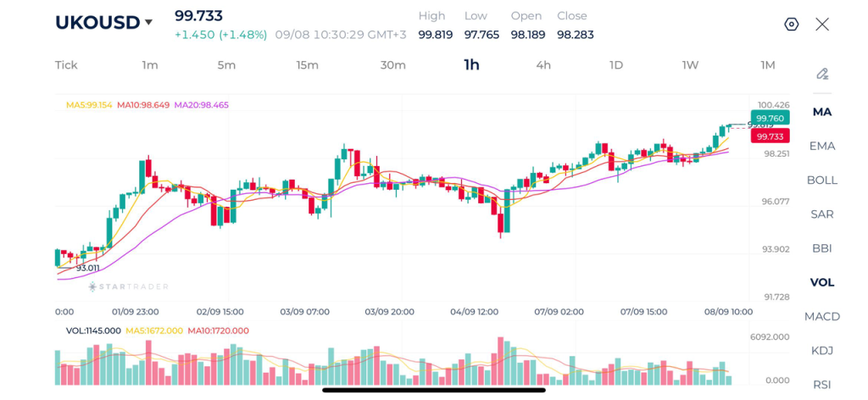Show the RSI sub-indicator
The image size is (868, 400).
click(822, 385)
